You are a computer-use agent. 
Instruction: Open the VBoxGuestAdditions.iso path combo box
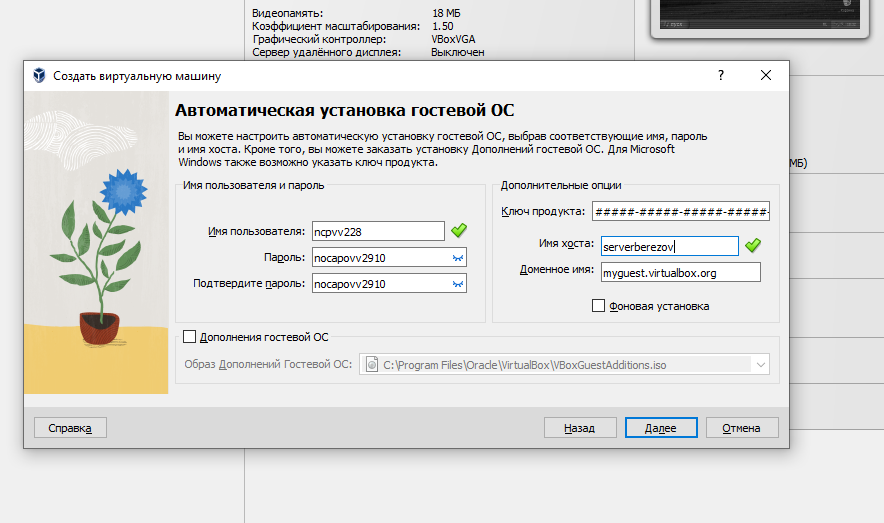pyautogui.click(x=560, y=365)
